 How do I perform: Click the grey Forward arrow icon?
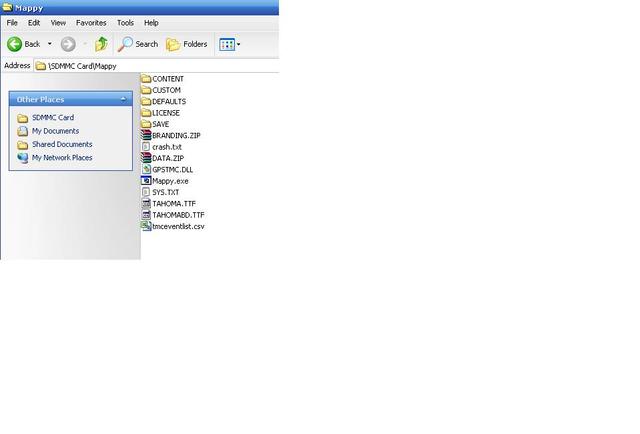(x=68, y=44)
